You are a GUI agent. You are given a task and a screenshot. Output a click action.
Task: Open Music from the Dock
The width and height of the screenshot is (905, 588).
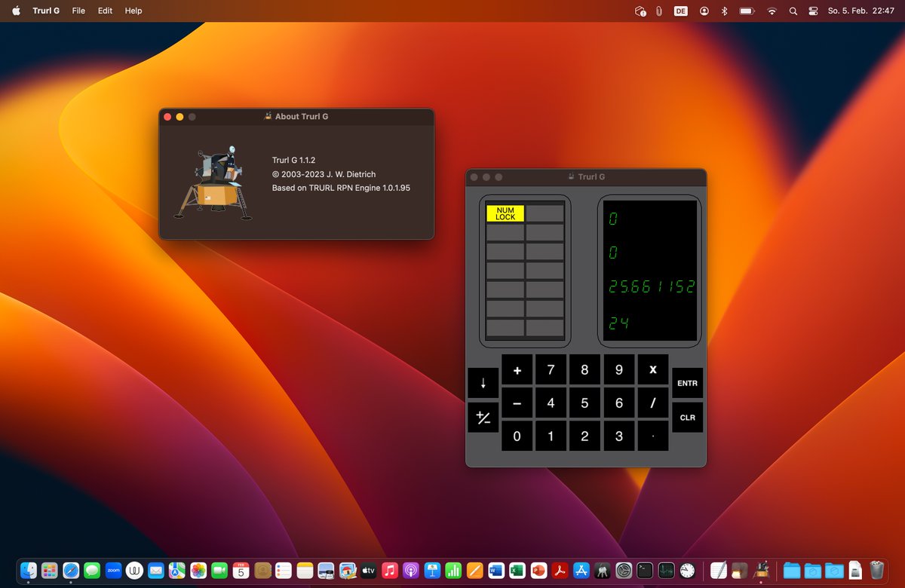coord(390,570)
